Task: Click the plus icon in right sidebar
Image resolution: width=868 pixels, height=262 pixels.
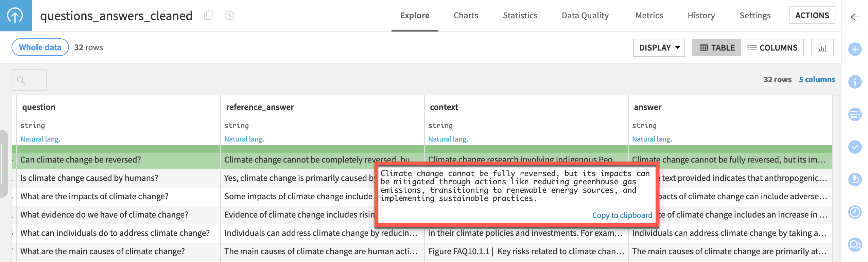Action: (x=855, y=49)
